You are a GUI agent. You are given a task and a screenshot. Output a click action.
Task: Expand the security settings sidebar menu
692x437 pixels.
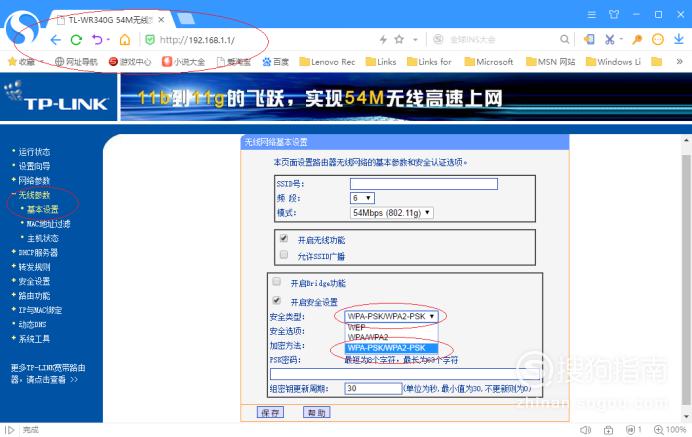(x=34, y=281)
